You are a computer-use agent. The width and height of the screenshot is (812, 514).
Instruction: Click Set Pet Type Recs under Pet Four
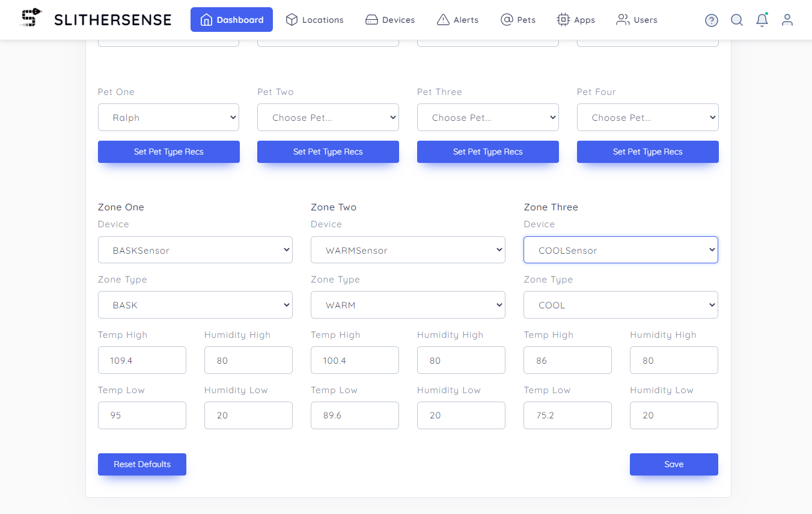(648, 151)
